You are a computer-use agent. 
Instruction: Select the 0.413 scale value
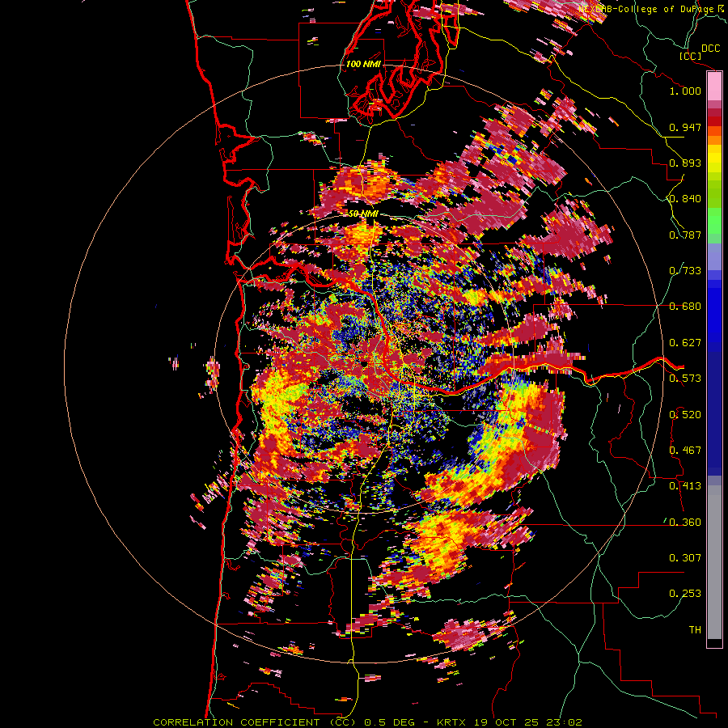(685, 486)
